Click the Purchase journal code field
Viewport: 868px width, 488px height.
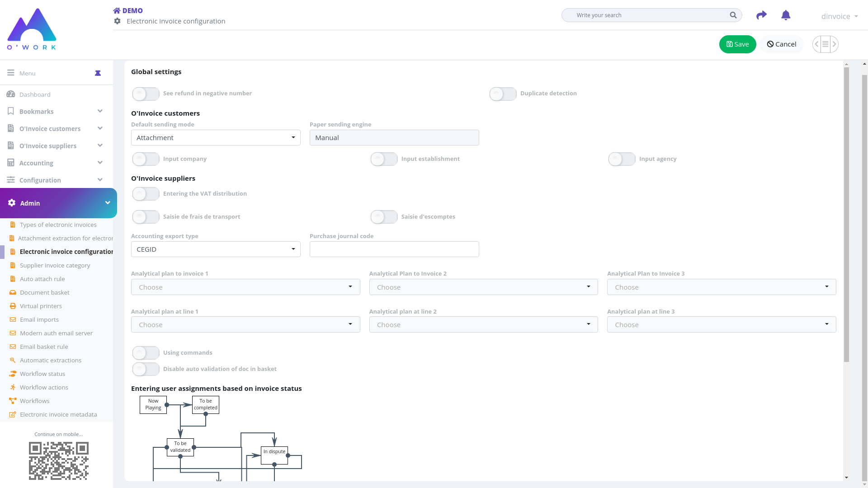pos(394,249)
